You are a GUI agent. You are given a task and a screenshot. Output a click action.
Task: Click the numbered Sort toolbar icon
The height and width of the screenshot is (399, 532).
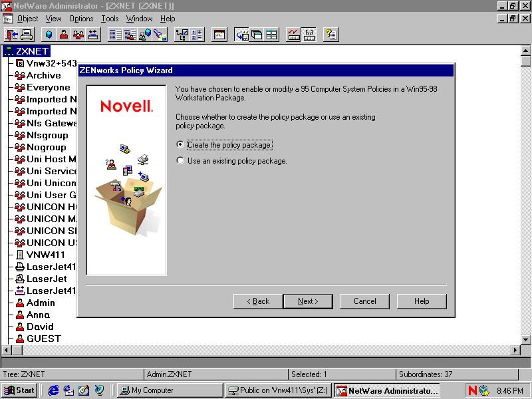coord(197,35)
